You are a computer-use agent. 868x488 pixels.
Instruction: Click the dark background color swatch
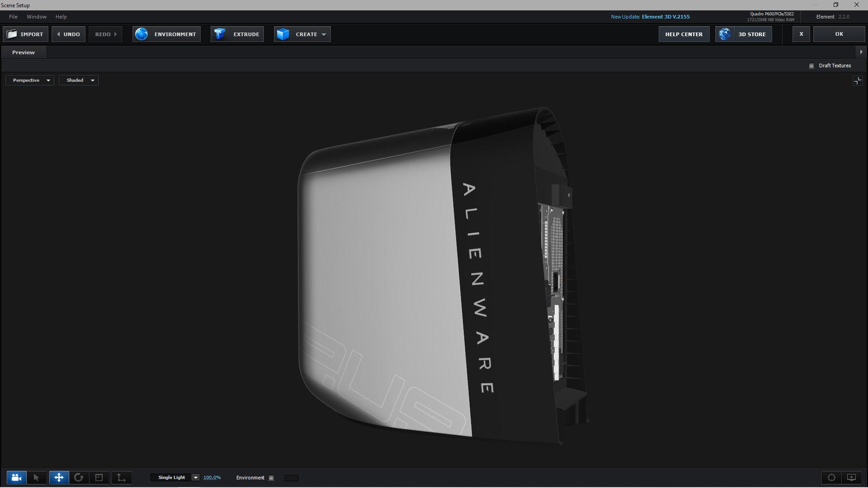click(292, 478)
